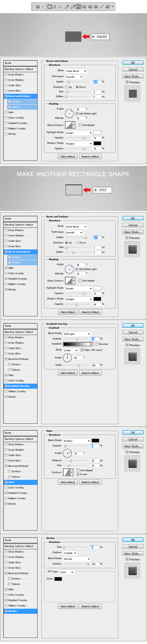Uncheck the Invert checkbox in Satin
Screen dimensions: 147x644
[x=78, y=474]
